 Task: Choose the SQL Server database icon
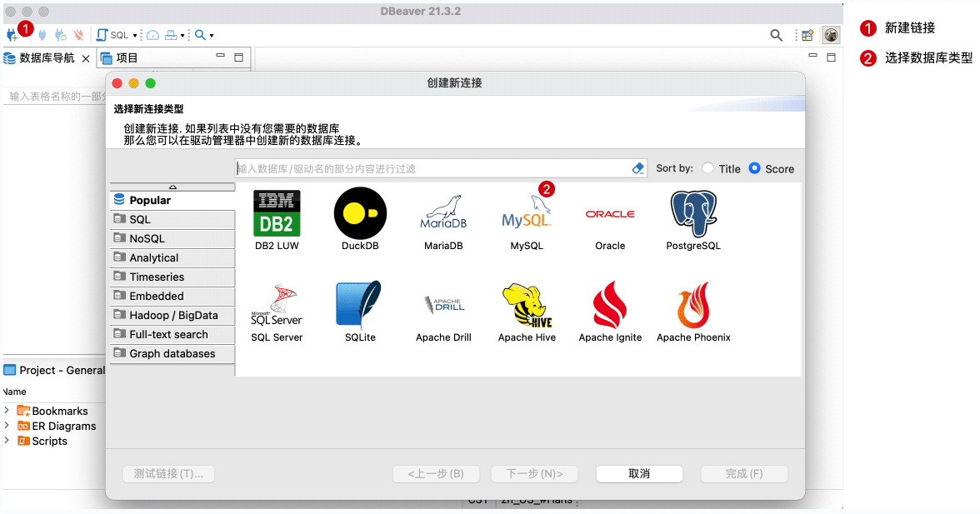(x=277, y=306)
